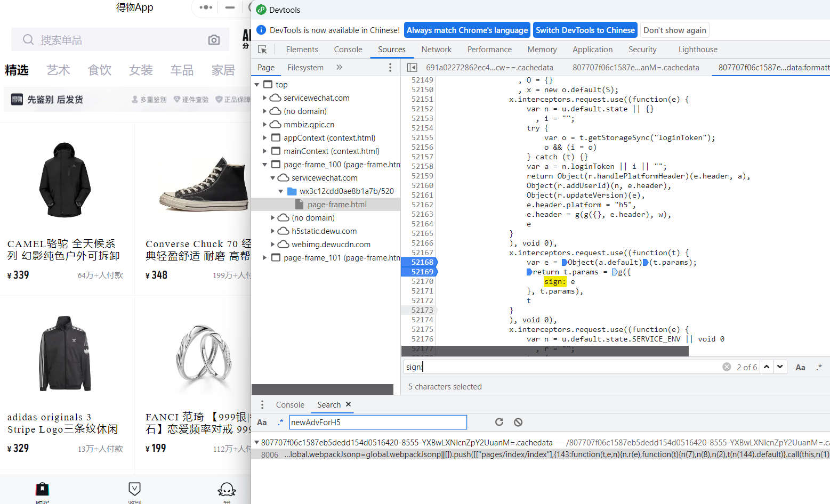
Task: Open the shield tab in the bottom bar
Action: pos(135,489)
